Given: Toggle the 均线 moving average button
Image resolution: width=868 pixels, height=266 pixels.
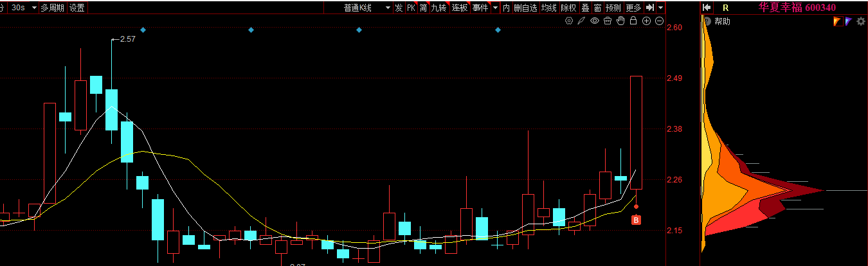Looking at the screenshot, I should (x=548, y=8).
